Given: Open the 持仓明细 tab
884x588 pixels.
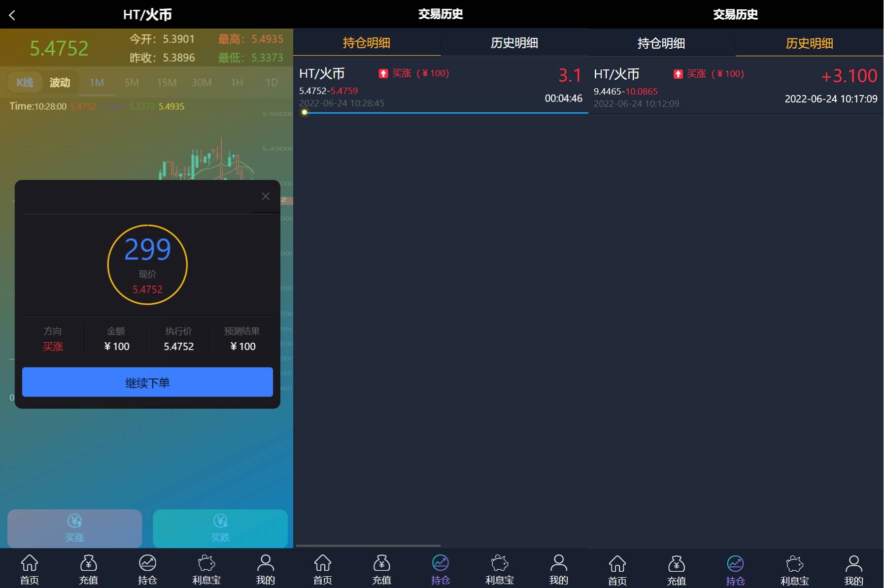Looking at the screenshot, I should [367, 43].
